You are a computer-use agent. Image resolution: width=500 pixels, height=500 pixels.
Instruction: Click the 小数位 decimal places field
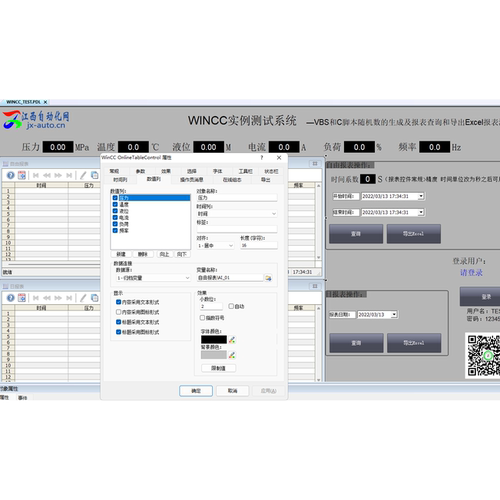pos(212,306)
